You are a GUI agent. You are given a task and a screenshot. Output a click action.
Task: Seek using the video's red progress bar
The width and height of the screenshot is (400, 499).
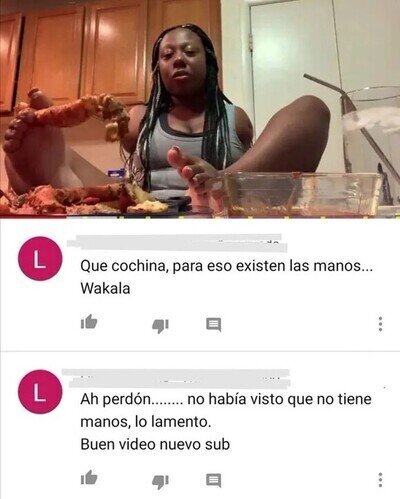coord(200,216)
